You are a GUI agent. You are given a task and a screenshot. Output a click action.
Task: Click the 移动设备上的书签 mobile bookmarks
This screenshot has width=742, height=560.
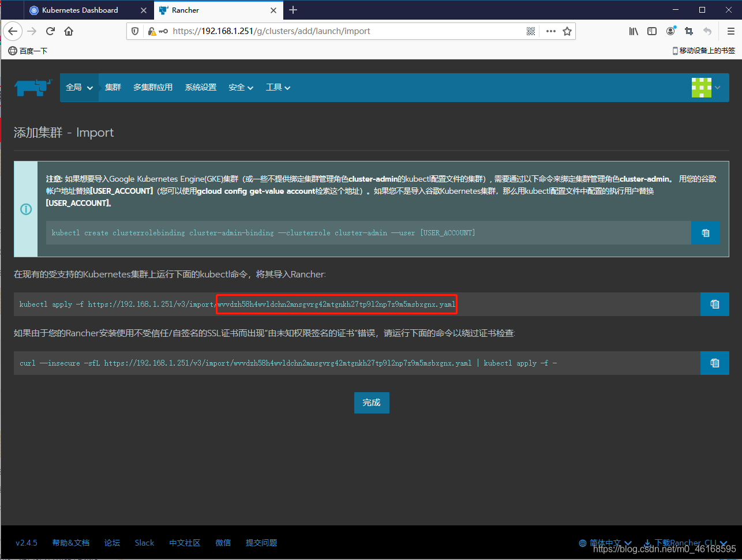704,51
